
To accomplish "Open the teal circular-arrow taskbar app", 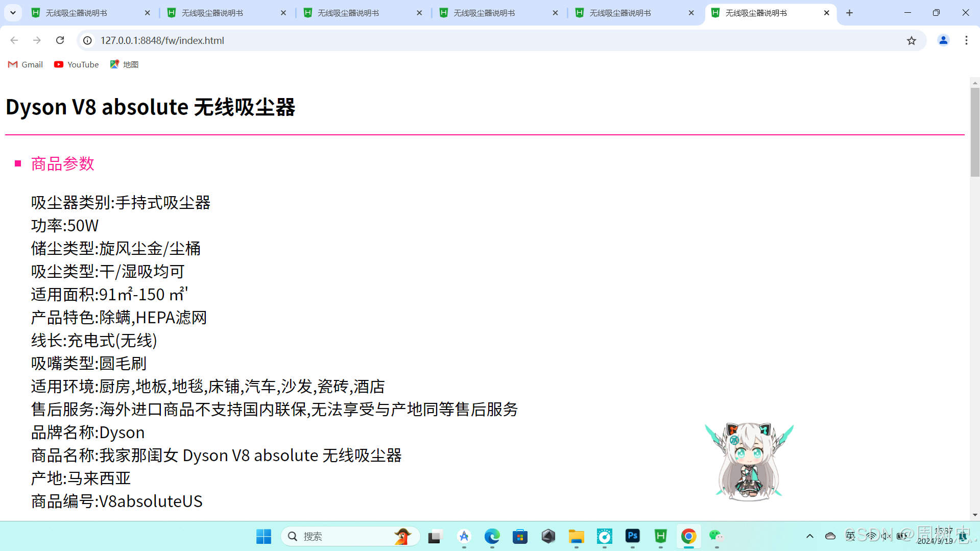I will click(x=605, y=536).
